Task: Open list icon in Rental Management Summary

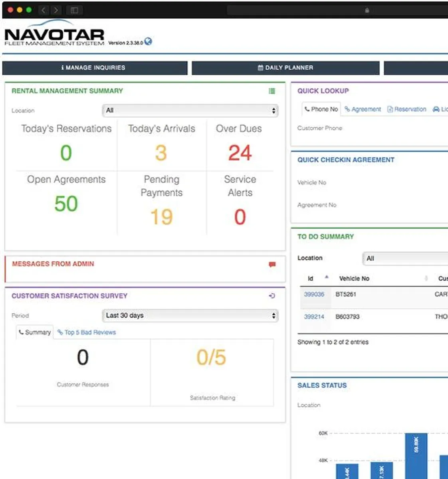Action: pos(272,91)
